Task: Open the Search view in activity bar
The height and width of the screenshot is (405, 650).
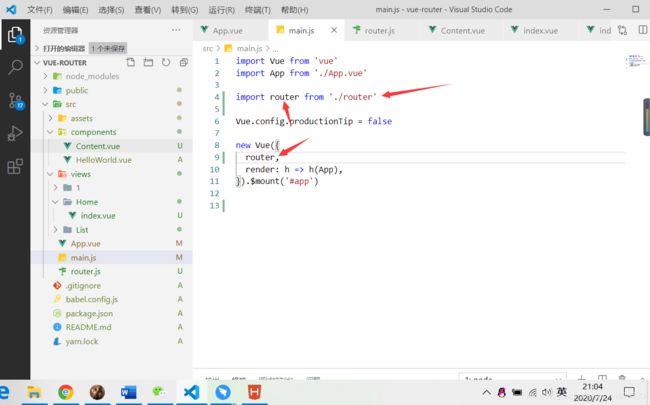Action: pyautogui.click(x=15, y=66)
